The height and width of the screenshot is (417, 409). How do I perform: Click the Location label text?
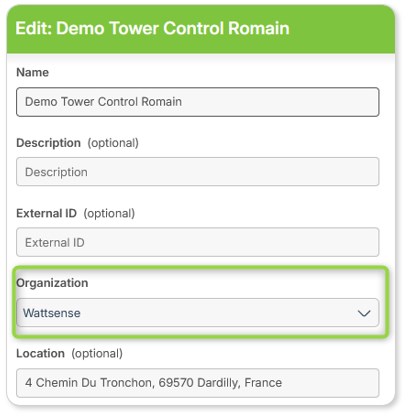pos(41,354)
